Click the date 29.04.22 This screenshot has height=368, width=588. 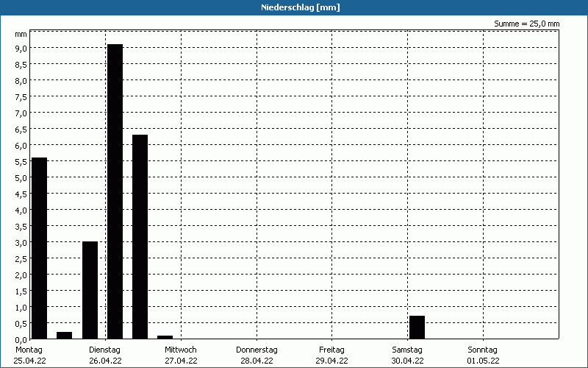pos(332,361)
